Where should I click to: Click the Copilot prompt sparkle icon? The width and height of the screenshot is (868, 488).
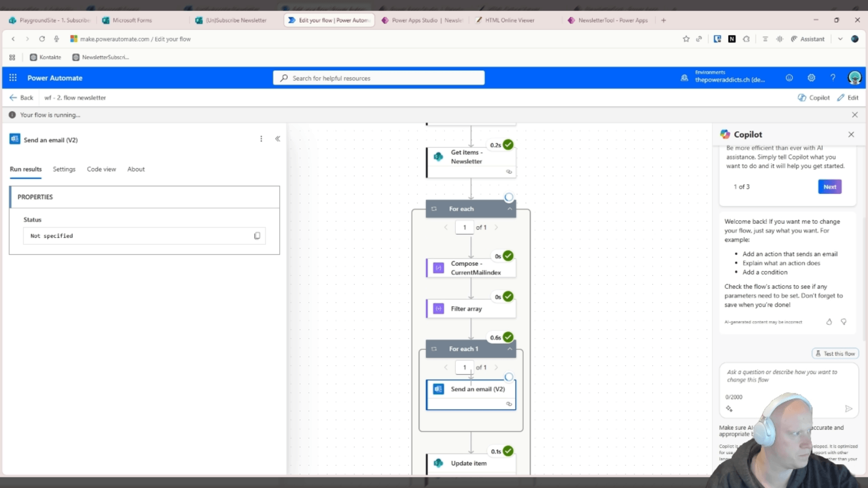point(729,408)
